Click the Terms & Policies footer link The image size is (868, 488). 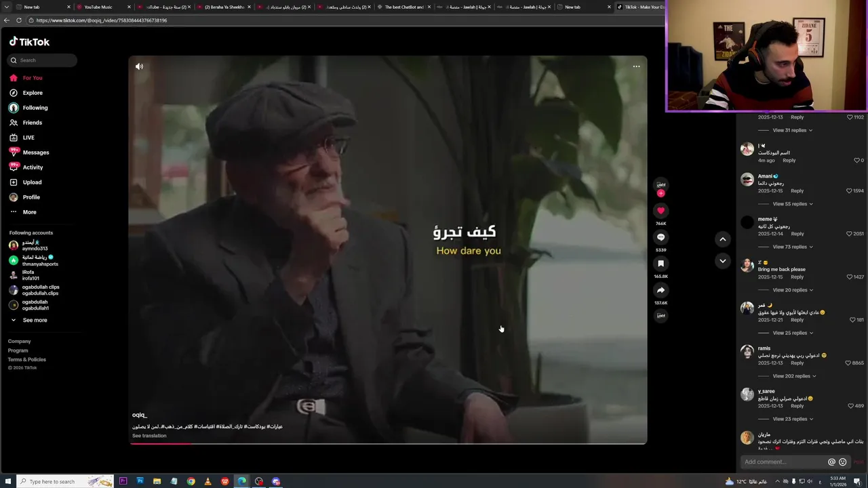[27, 359]
